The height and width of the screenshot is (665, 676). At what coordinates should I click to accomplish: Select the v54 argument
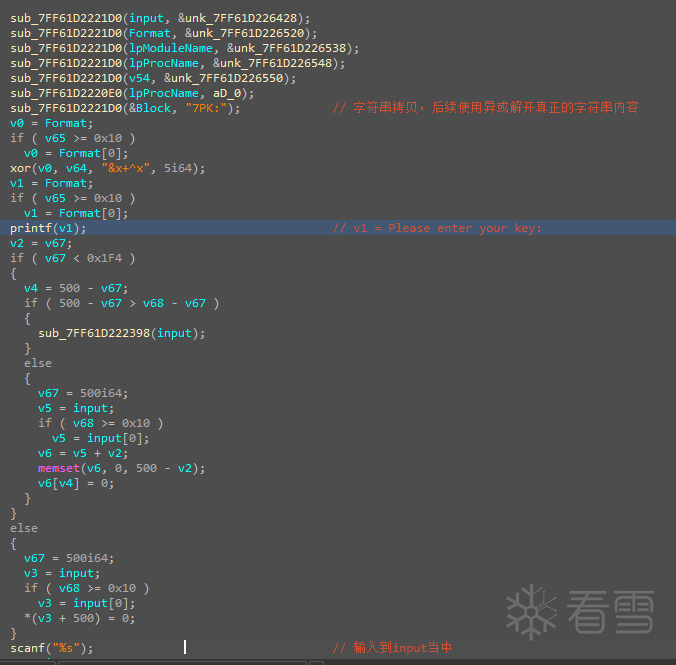(139, 78)
